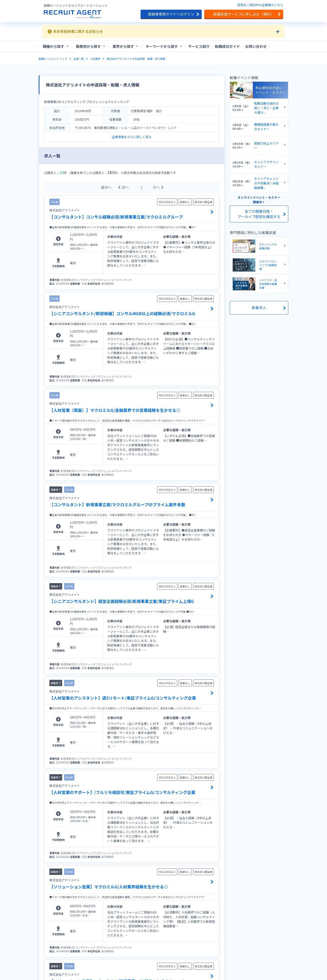Click 企業一覧 breadcrumb link

click(x=78, y=59)
